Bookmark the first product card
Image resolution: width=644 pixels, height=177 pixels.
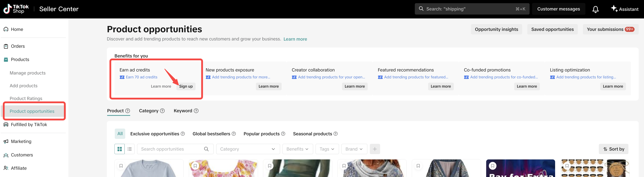pos(121,166)
